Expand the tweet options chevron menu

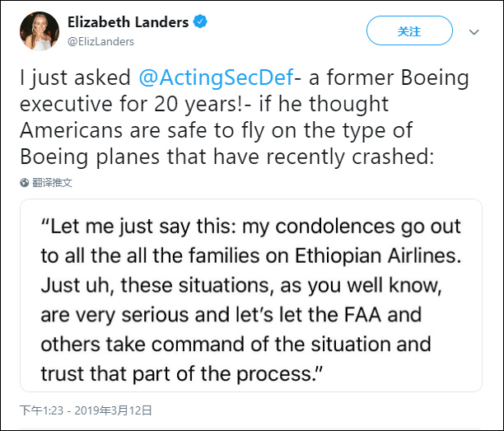pos(474,31)
